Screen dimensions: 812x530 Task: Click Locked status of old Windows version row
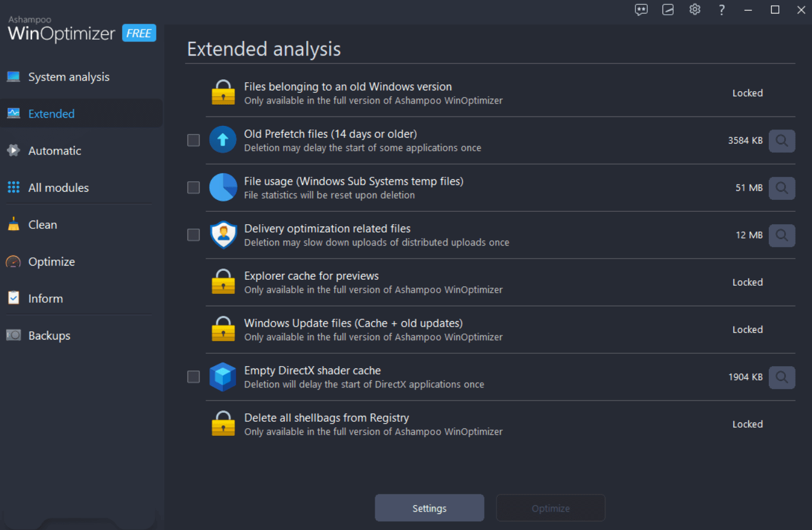pos(748,93)
